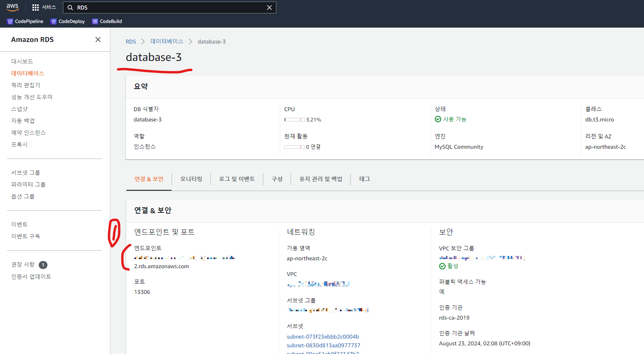
Task: Open 이벤트 구독 in the sidebar
Action: (x=26, y=236)
